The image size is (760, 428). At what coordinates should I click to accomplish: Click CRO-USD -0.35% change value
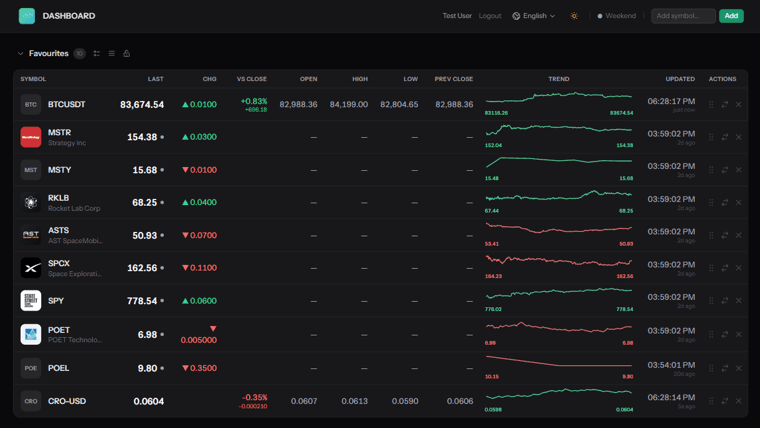[x=254, y=397]
